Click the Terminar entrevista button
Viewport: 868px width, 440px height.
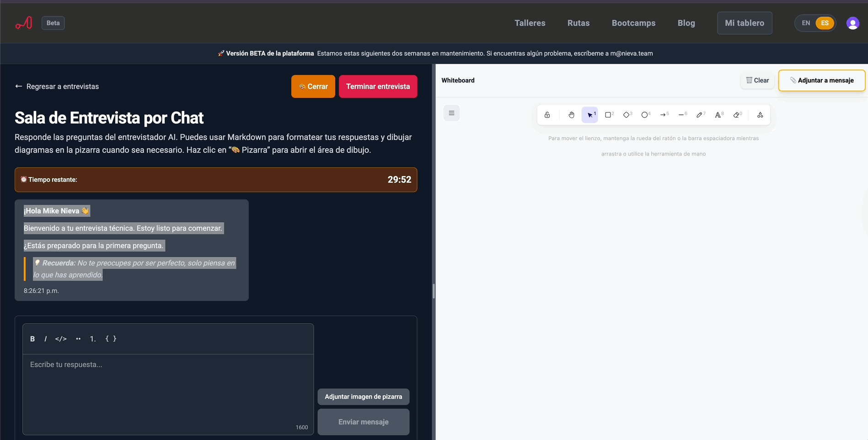point(378,86)
